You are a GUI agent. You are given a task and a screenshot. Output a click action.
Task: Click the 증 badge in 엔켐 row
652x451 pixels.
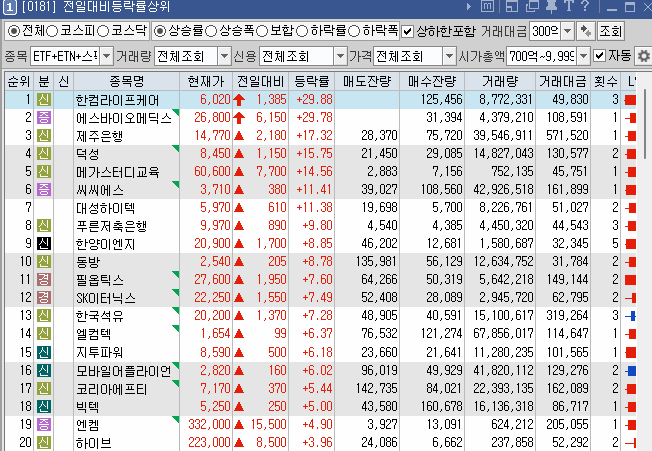[44, 424]
